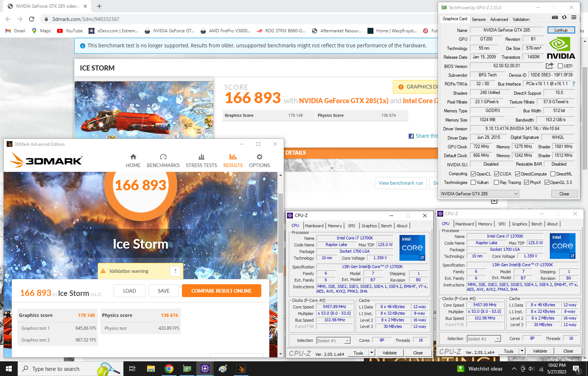
Task: Toggle the PhysX checkbox
Action: tap(526, 182)
